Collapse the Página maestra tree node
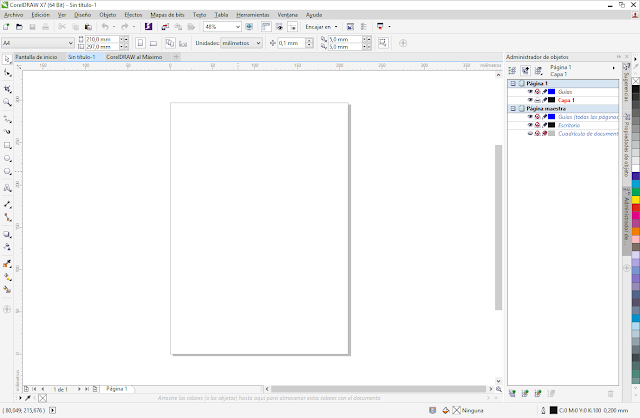 tap(513, 108)
